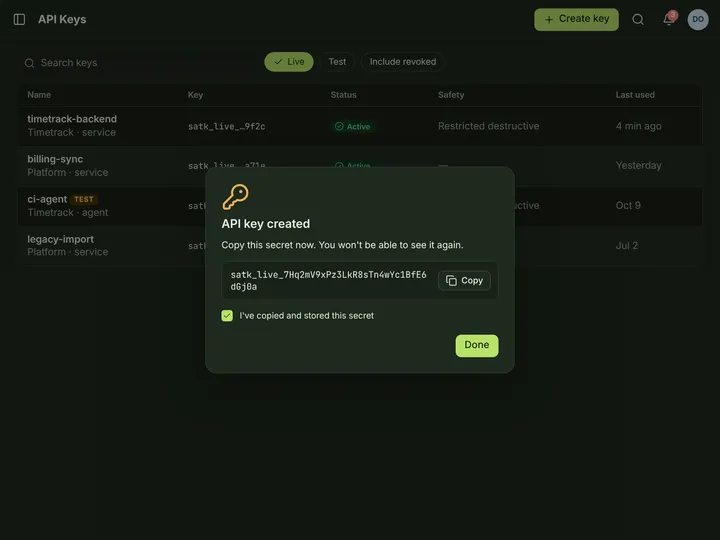Open the search magnifier in the header
This screenshot has width=720, height=540.
(x=638, y=19)
